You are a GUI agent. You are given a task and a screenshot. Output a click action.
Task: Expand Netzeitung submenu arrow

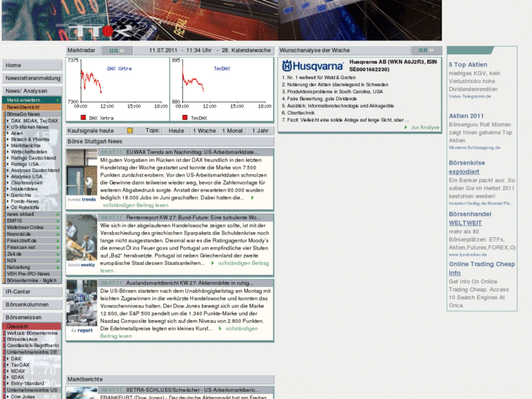tap(58, 267)
